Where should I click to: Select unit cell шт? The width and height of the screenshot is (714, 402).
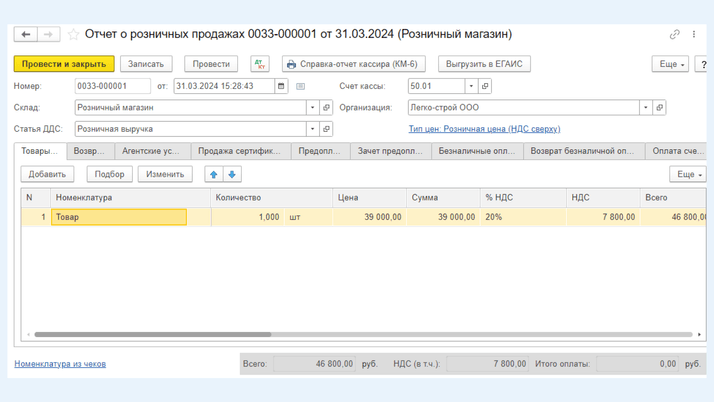pos(308,217)
